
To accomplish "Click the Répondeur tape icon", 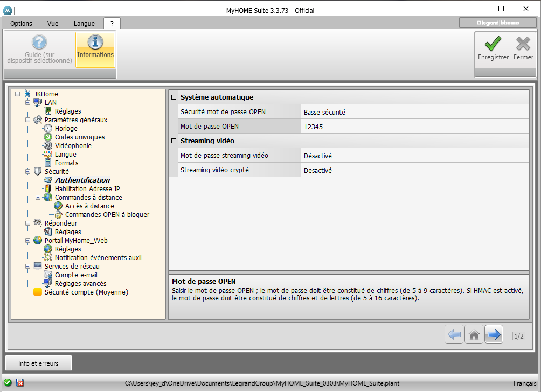I will tap(38, 223).
